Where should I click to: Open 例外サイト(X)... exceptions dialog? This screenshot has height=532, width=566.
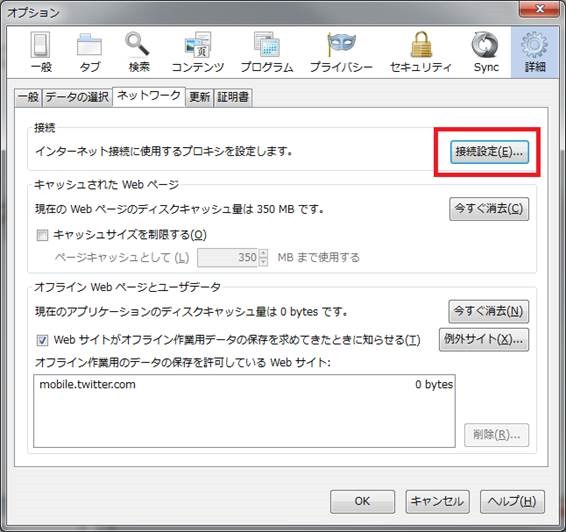(x=484, y=339)
